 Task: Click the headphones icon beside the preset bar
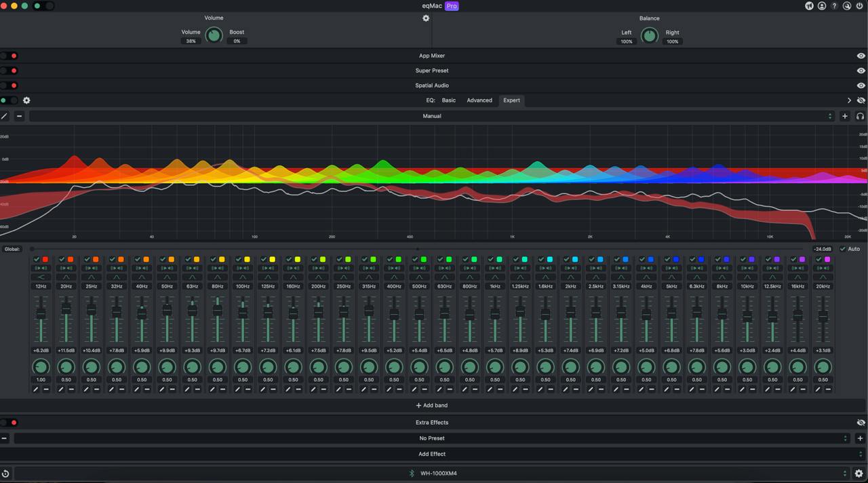tap(860, 116)
